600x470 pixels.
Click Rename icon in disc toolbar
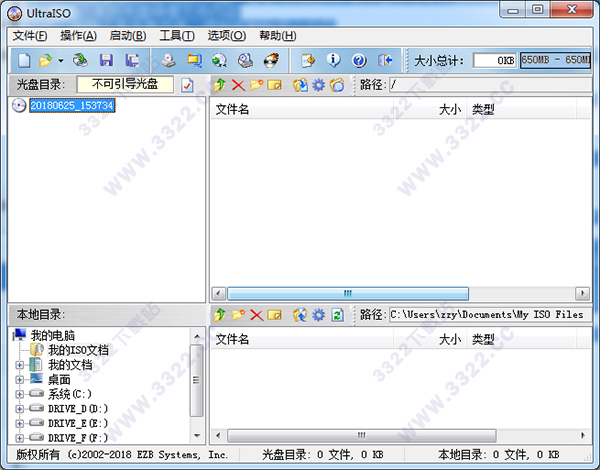(274, 85)
